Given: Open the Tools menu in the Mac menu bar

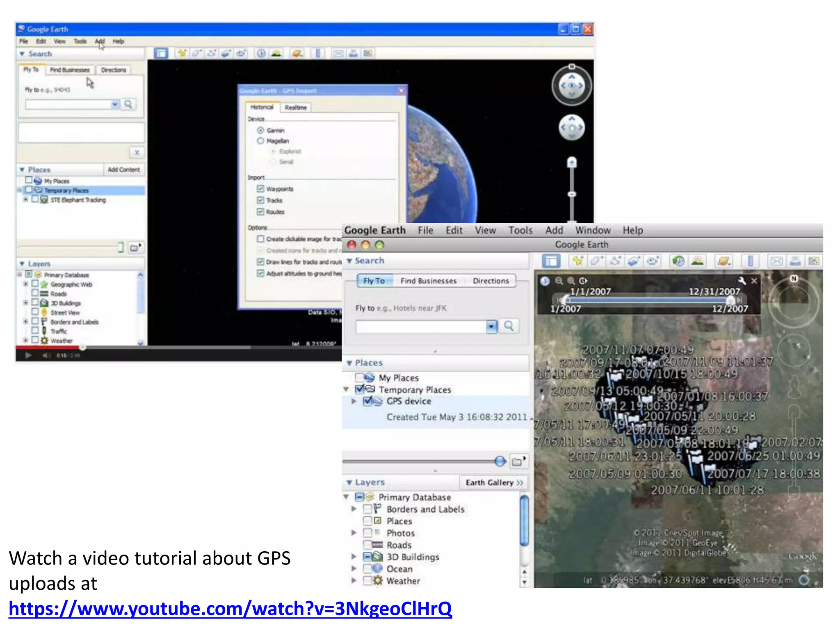Looking at the screenshot, I should (520, 230).
